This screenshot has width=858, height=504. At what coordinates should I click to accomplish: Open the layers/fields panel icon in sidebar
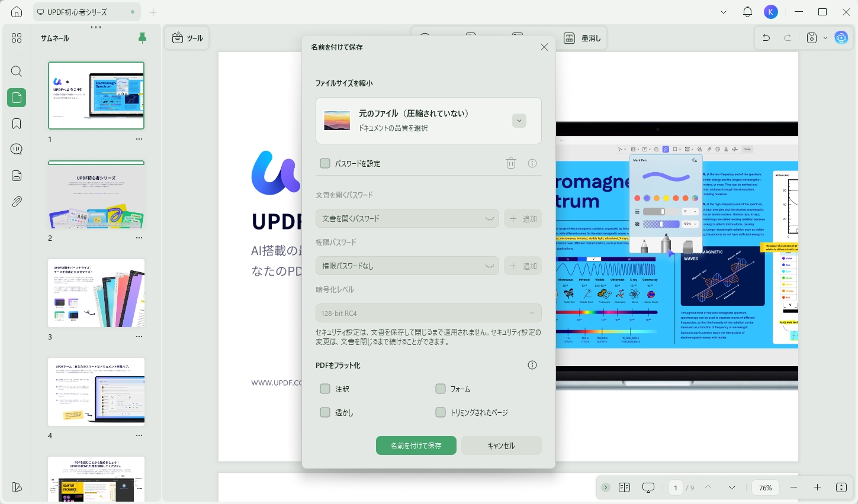[x=17, y=176]
